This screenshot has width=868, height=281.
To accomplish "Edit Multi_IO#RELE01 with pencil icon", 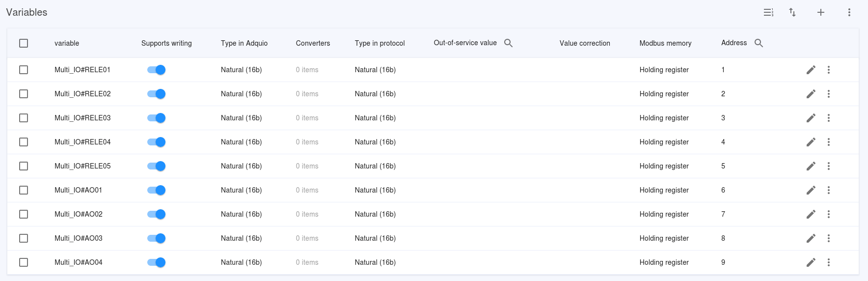I will pyautogui.click(x=811, y=70).
